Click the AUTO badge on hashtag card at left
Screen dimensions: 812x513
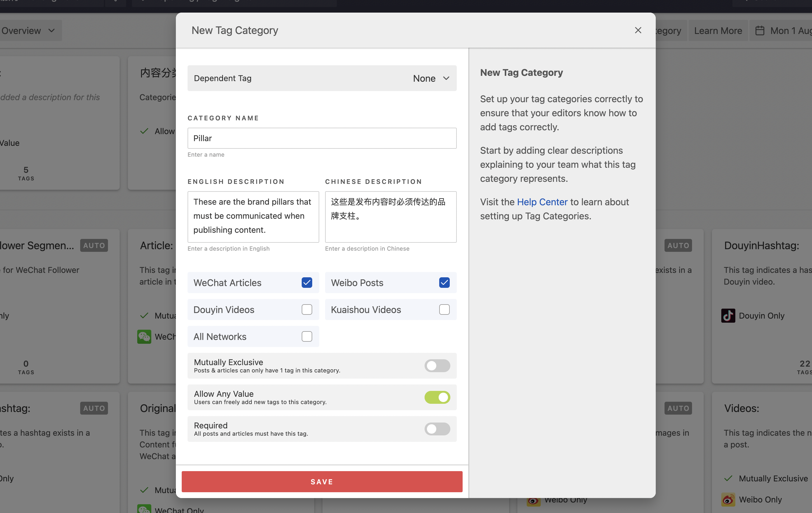[x=94, y=408]
